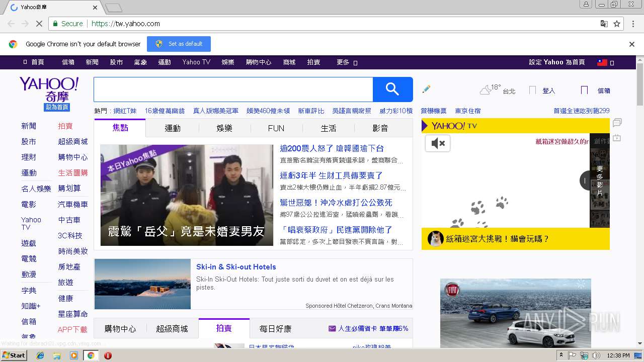Image resolution: width=644 pixels, height=362 pixels.
Task: Open the 信箱 item in top nav
Action: (x=68, y=62)
